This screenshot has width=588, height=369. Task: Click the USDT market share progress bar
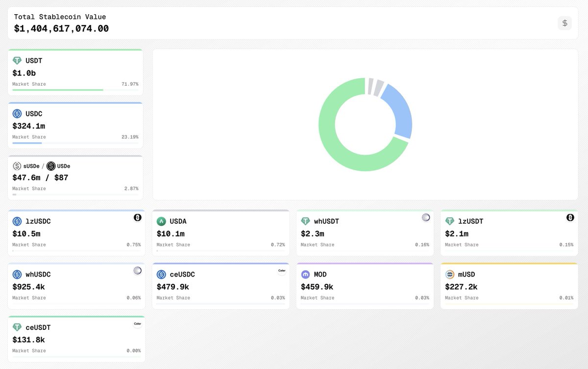click(x=75, y=90)
